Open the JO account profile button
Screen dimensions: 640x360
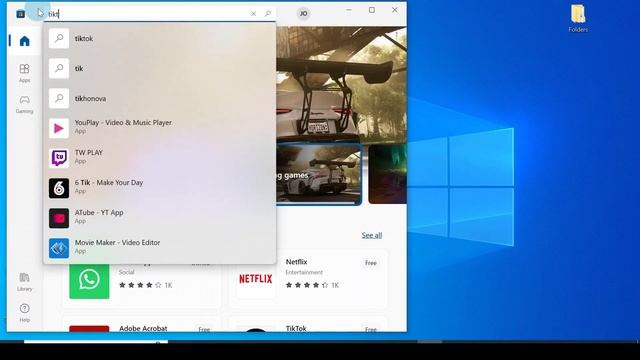point(303,13)
